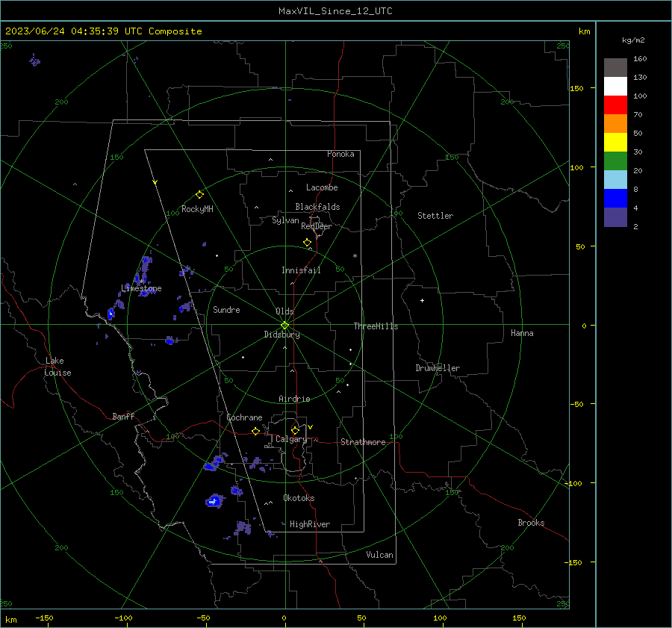Select the white 130 legend color swatch
The image size is (672, 628).
coord(615,87)
